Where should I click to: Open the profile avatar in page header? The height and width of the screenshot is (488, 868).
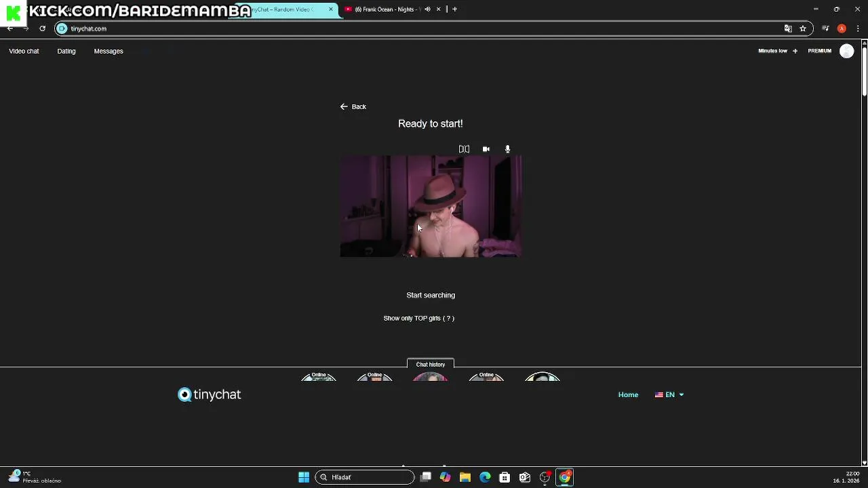coord(846,51)
